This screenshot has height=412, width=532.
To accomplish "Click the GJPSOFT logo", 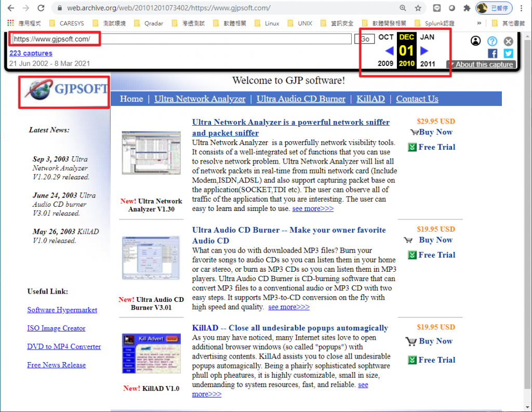I will [66, 90].
